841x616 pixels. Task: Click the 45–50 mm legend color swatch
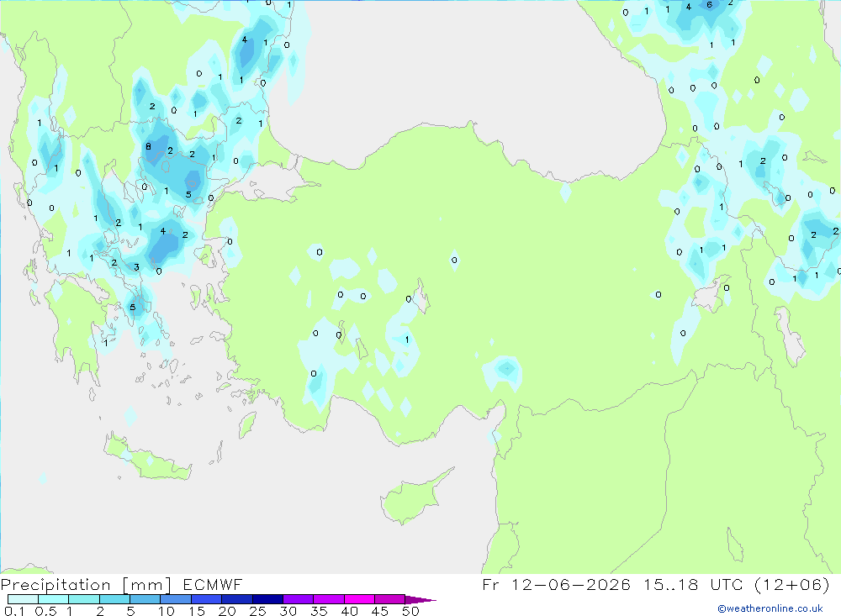coord(390,599)
